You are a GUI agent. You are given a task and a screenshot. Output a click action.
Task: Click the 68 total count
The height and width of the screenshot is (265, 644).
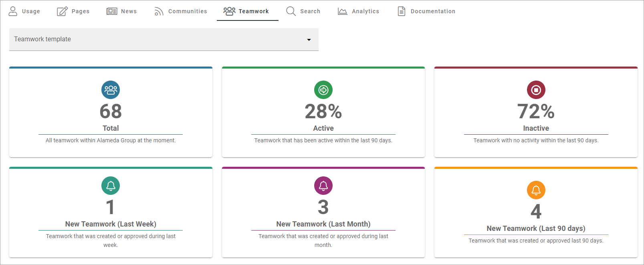click(111, 111)
